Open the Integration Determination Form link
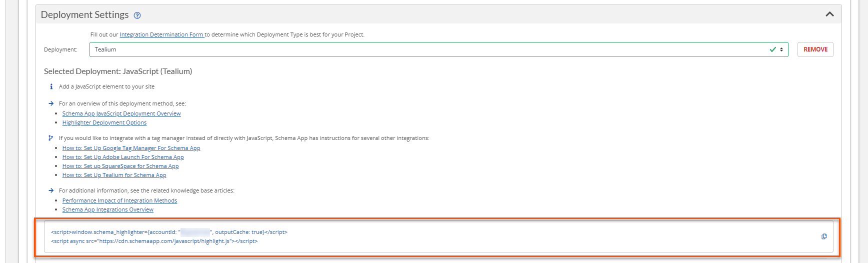 (162, 34)
